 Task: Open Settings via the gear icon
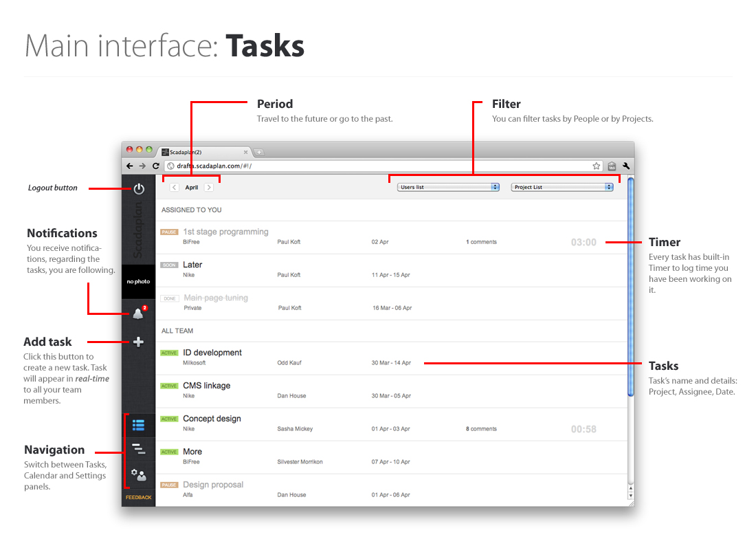pos(137,474)
